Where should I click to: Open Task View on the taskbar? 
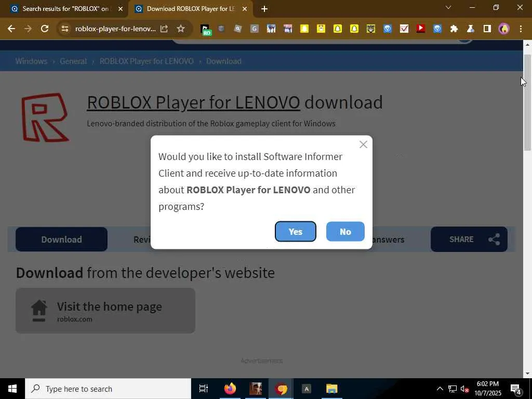click(x=203, y=389)
